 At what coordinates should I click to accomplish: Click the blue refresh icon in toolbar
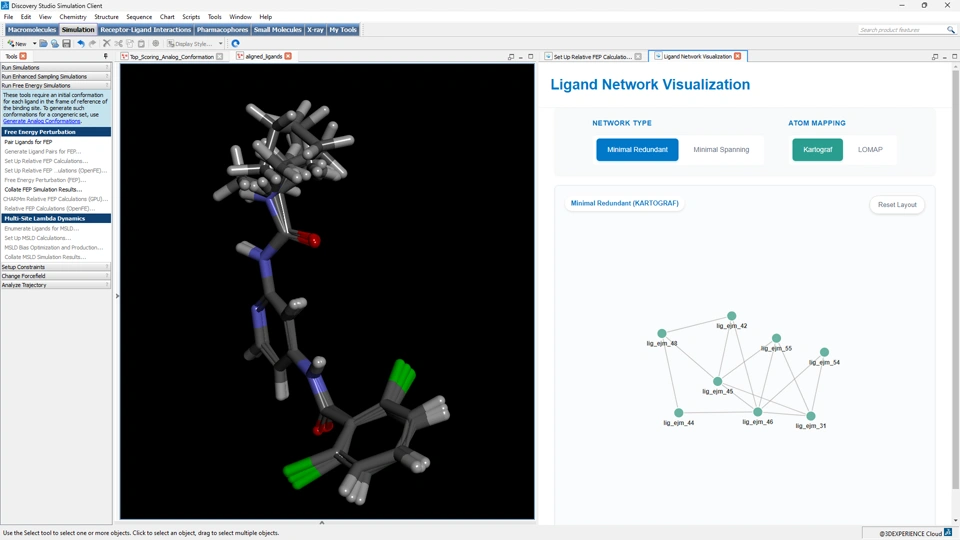[x=236, y=44]
